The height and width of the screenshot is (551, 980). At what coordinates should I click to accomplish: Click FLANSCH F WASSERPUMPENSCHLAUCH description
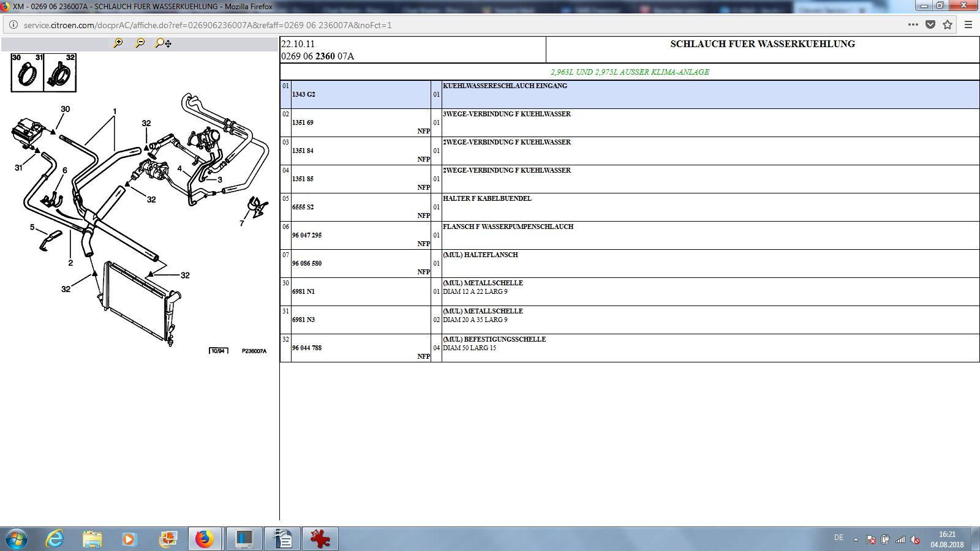point(508,227)
